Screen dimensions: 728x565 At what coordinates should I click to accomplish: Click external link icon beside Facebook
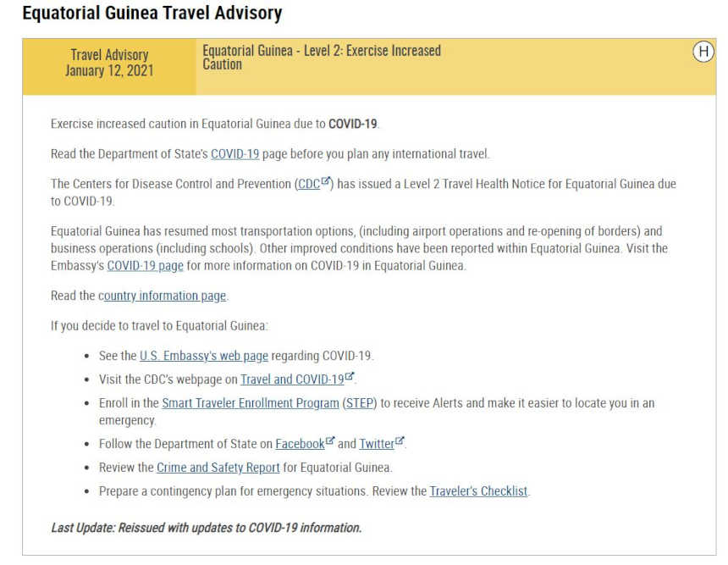(x=329, y=440)
